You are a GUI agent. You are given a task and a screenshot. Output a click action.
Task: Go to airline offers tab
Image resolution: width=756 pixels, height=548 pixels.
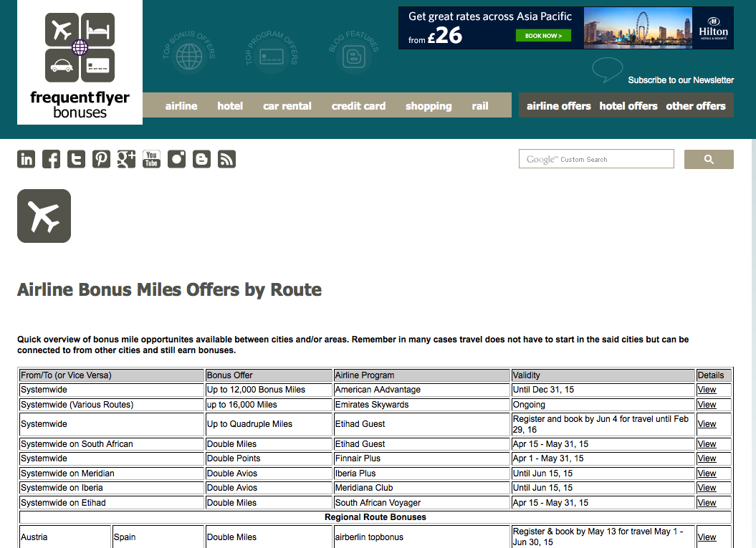coord(559,105)
